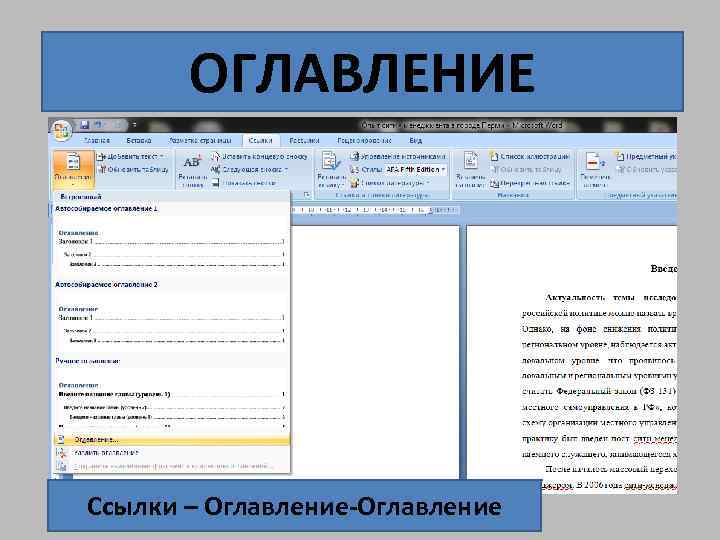
Task: Click Перекрестная ссылка
Action: pos(529,183)
